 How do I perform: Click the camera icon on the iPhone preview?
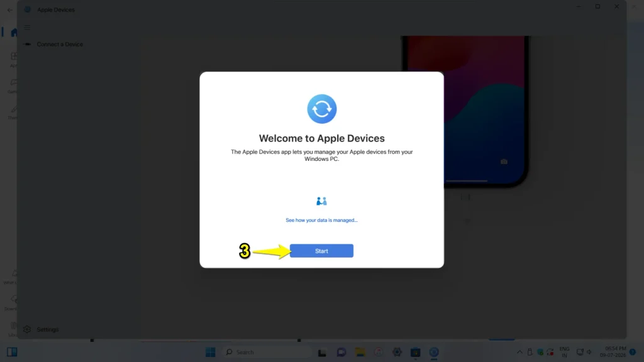504,162
